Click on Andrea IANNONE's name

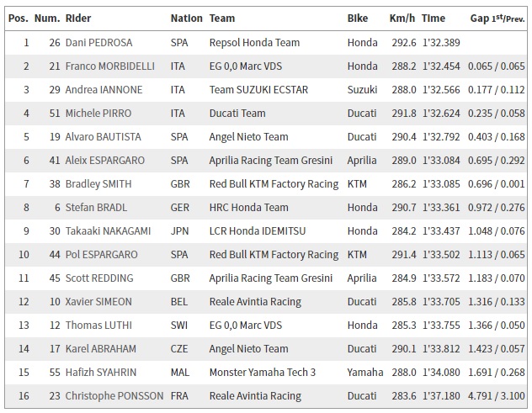[x=104, y=90]
